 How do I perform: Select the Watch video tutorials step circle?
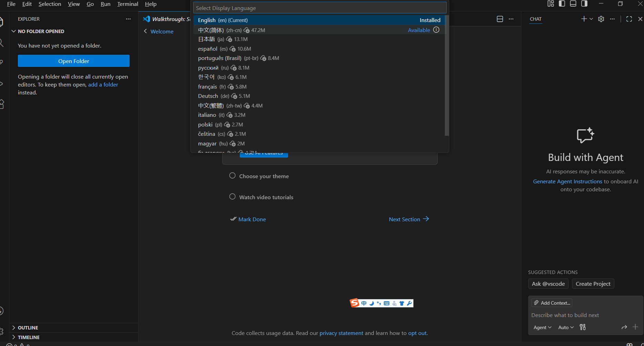tap(233, 197)
